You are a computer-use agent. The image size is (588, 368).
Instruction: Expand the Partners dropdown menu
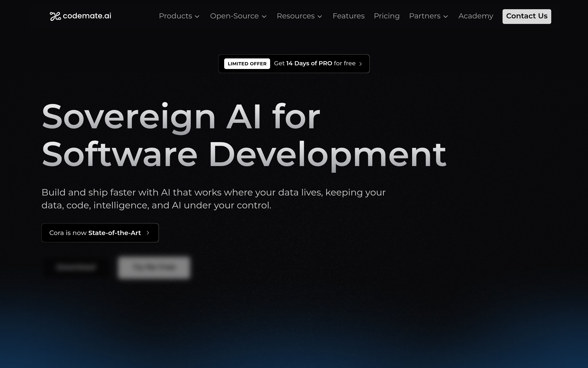click(428, 16)
